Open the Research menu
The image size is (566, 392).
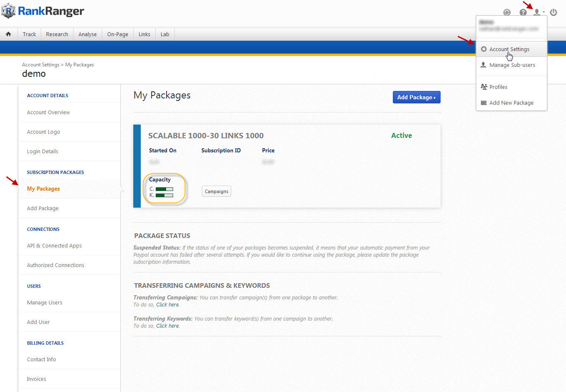[57, 34]
